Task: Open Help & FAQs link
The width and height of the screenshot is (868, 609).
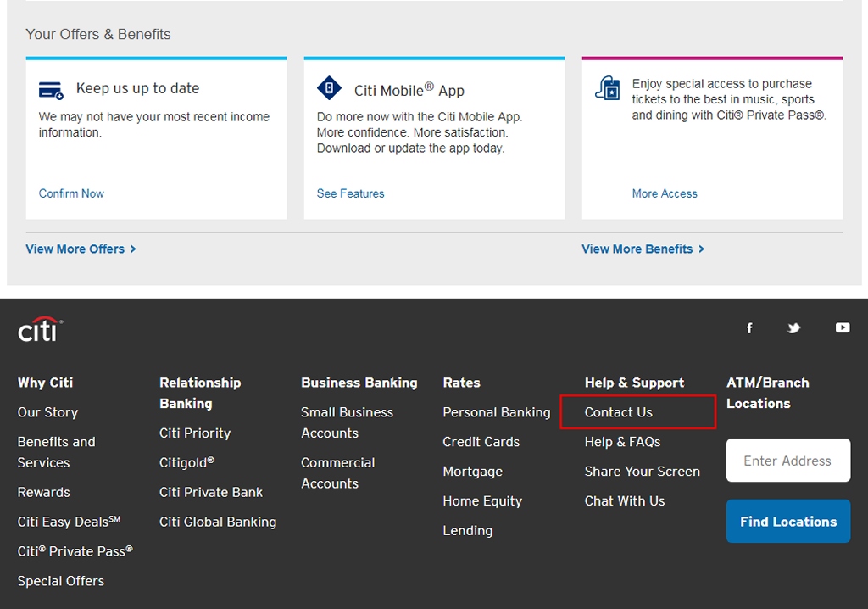Action: [623, 442]
